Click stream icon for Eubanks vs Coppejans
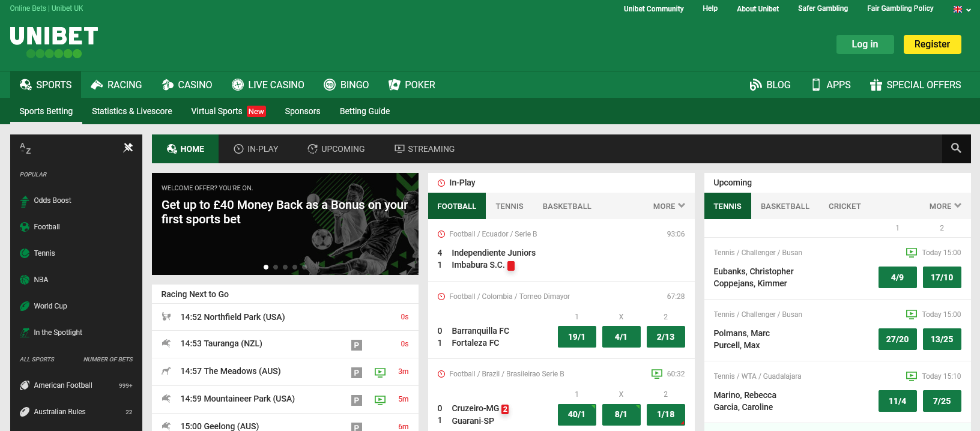 (912, 253)
